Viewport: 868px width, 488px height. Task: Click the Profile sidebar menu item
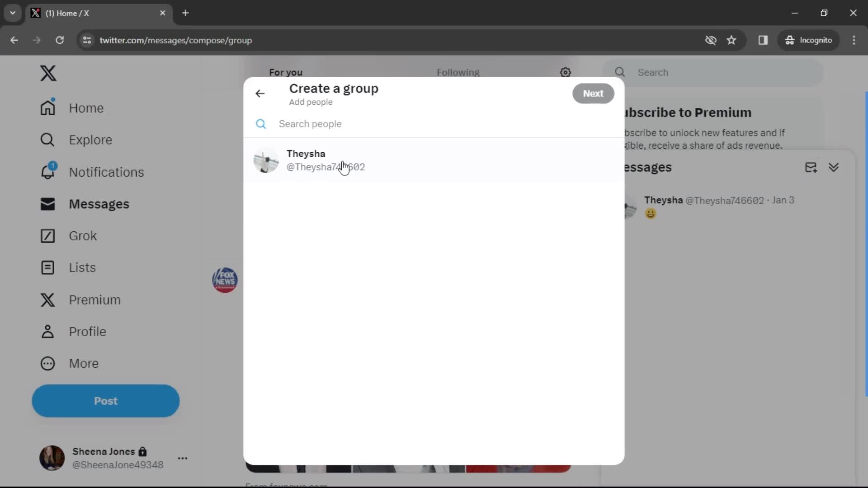[87, 331]
